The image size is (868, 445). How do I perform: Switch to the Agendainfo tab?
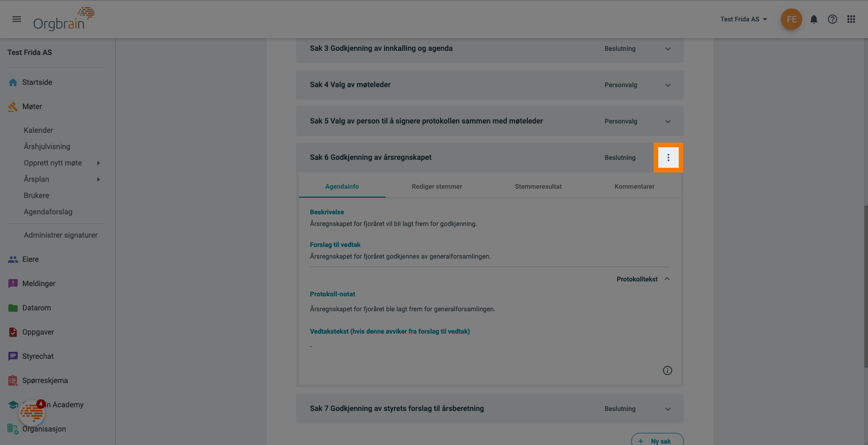tap(342, 186)
